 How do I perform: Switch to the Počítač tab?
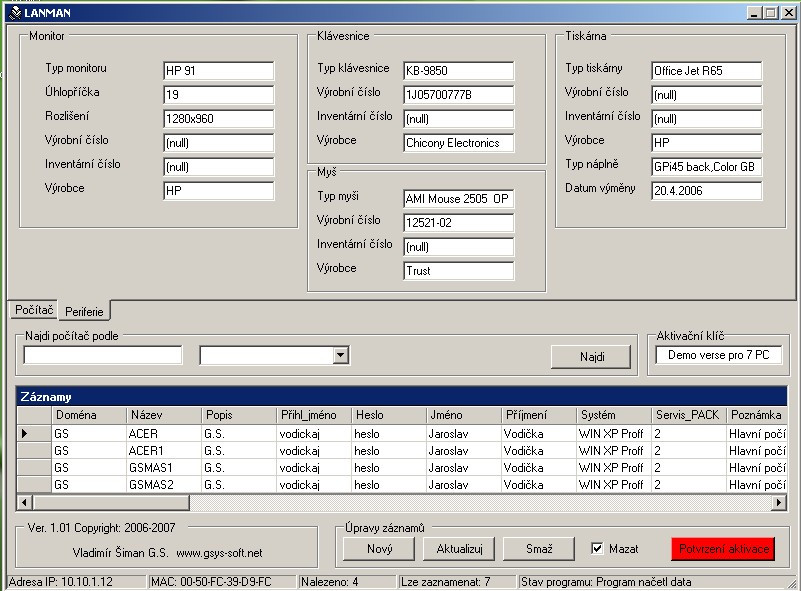pyautogui.click(x=34, y=310)
